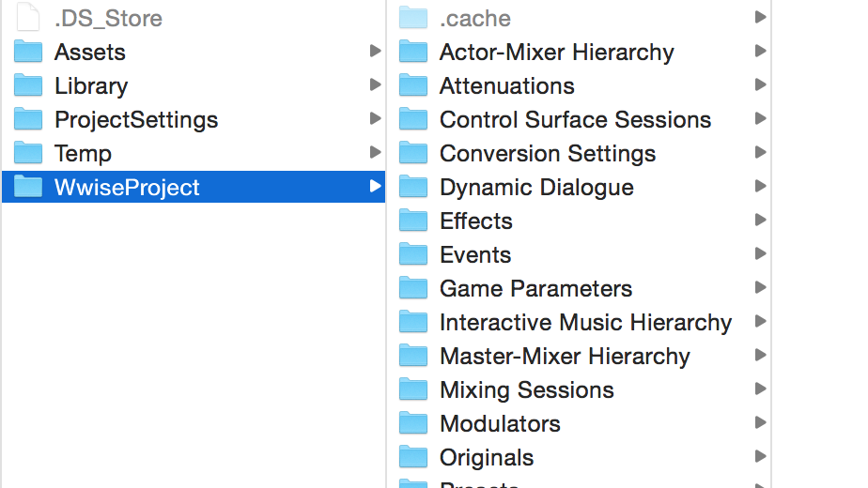Expand the Mixing Sessions arrow
Viewport: 868px width, 488px height.
coord(761,389)
